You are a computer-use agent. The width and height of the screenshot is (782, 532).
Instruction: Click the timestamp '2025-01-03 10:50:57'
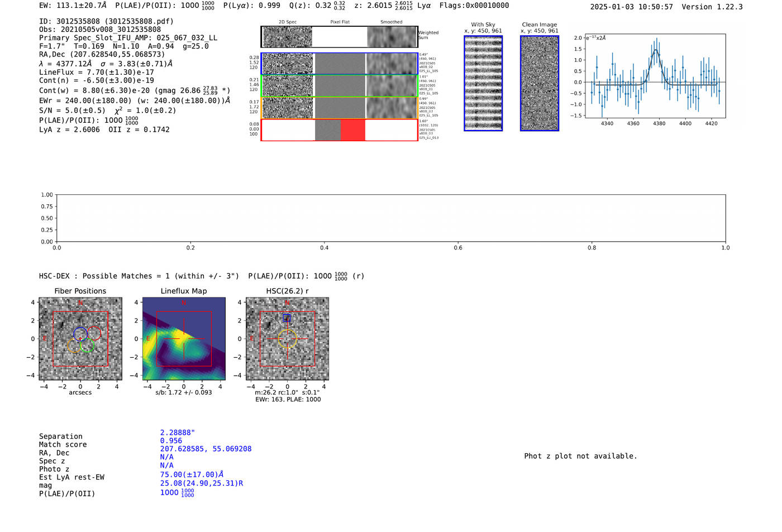coord(632,7)
